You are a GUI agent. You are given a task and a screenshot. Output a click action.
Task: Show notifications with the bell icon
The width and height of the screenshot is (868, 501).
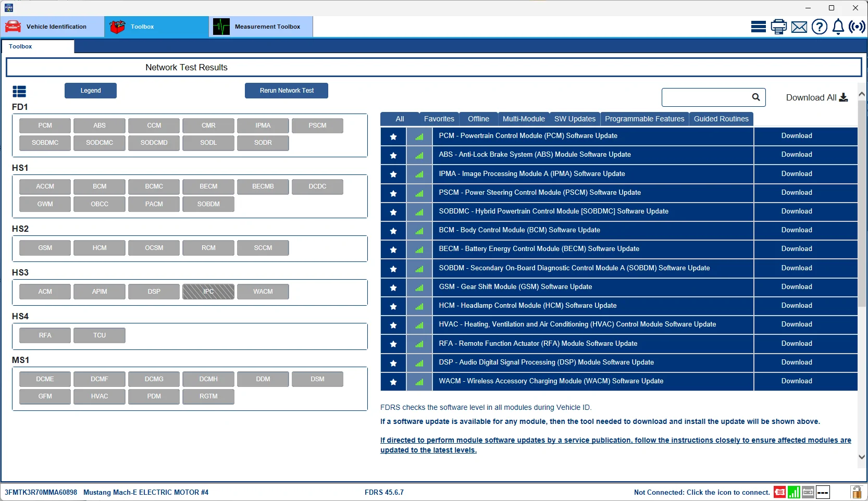(x=838, y=27)
